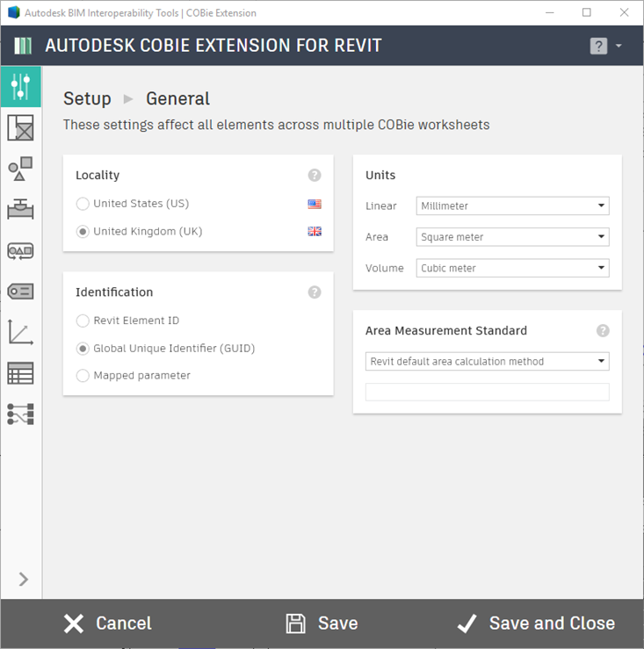The width and height of the screenshot is (644, 649).
Task: Select United Kingdom (UK) locality
Action: pos(139,231)
